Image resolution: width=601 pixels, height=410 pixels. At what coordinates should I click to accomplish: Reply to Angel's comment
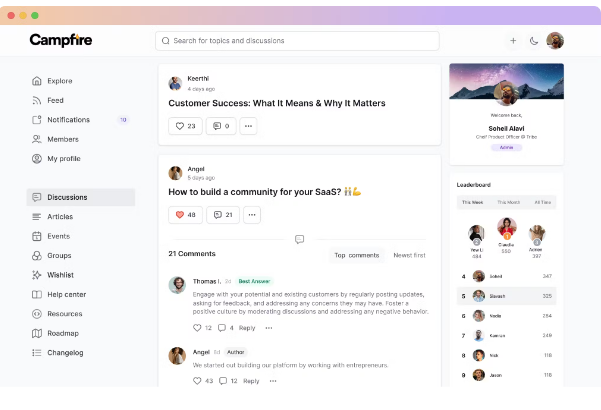point(251,381)
